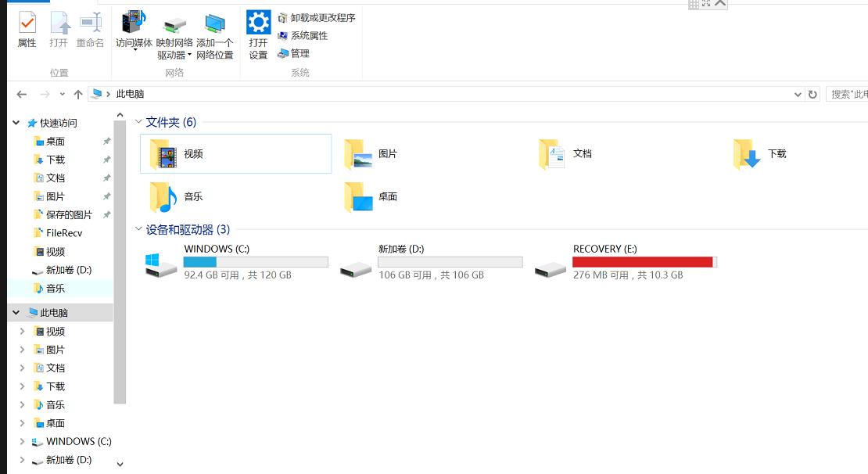Collapse the 快速访问 tree node

(16, 123)
